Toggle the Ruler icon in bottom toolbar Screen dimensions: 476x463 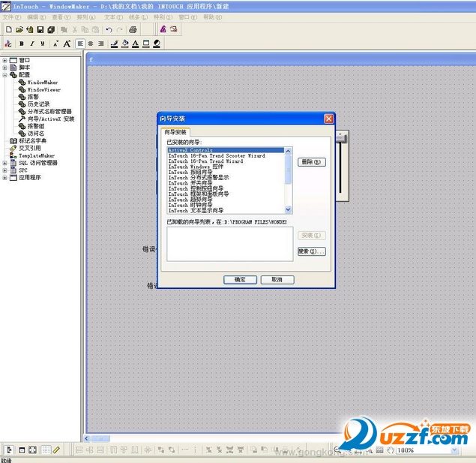(x=56, y=450)
